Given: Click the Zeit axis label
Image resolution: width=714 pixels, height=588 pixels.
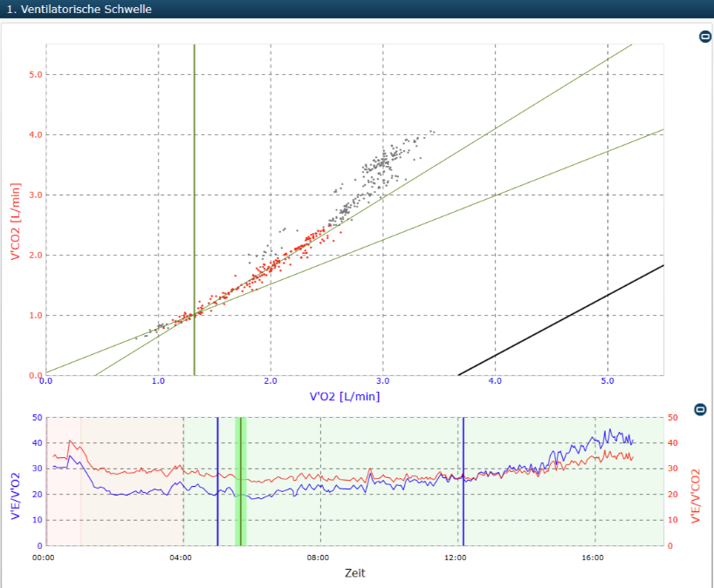Looking at the screenshot, I should [354, 573].
